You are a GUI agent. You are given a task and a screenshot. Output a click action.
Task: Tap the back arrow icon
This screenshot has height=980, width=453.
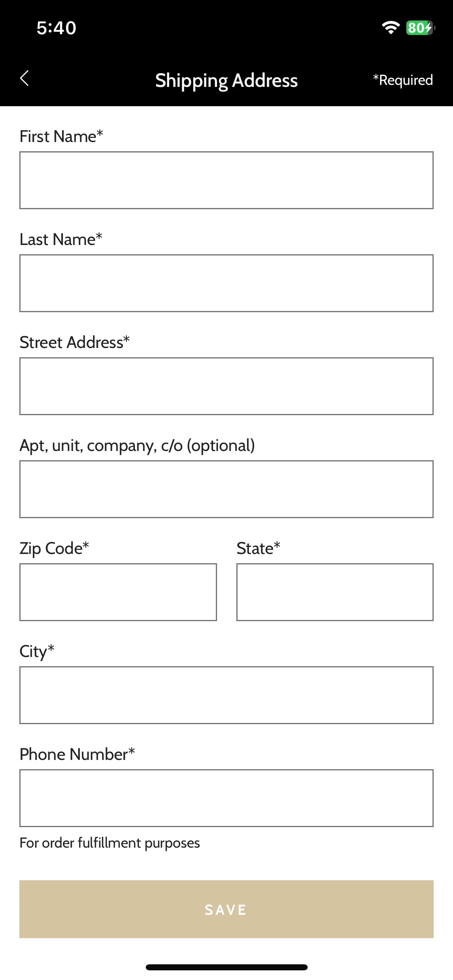pos(24,78)
